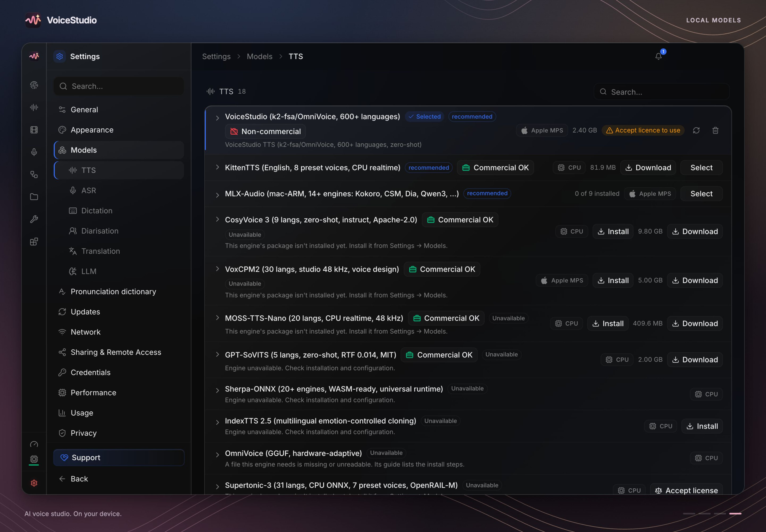Install the CosyVoice 3 package
The width and height of the screenshot is (766, 532).
point(613,231)
